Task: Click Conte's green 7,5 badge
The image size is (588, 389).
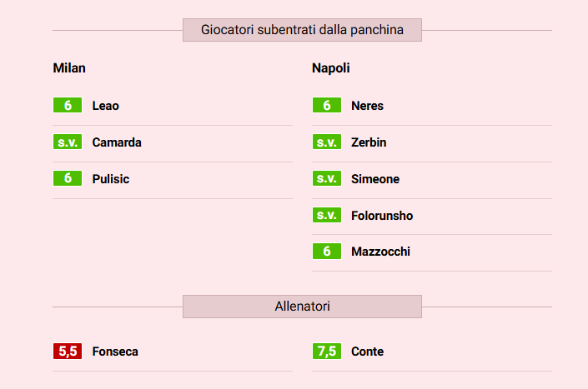Action: (326, 352)
